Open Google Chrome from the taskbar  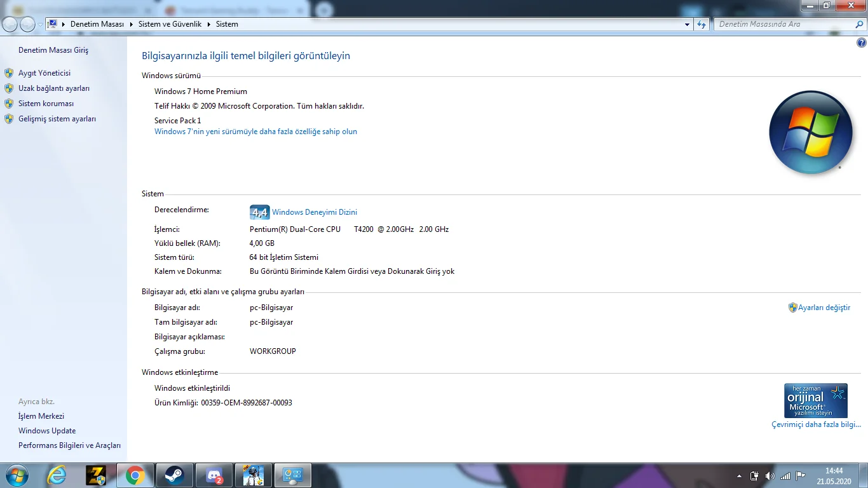tap(135, 475)
